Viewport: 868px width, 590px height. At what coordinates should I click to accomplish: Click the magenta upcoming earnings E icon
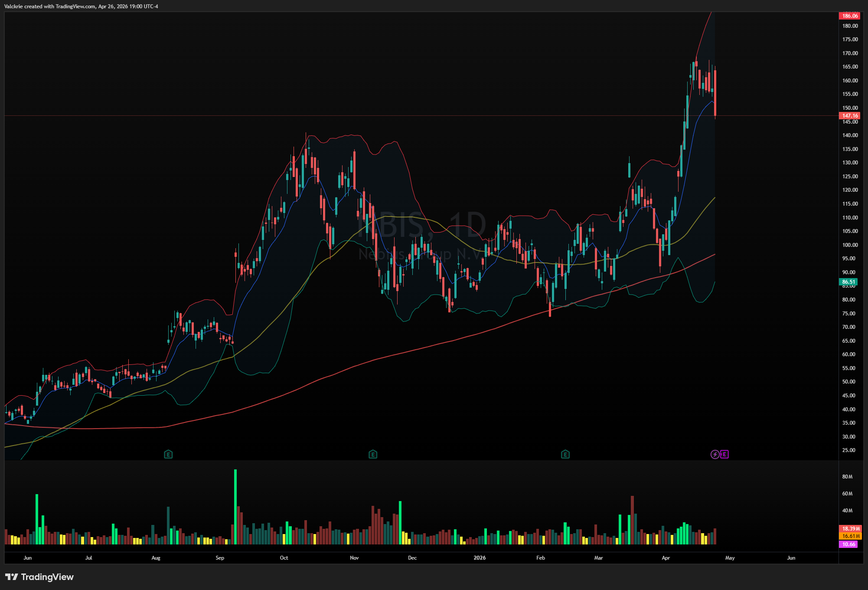[x=724, y=454]
